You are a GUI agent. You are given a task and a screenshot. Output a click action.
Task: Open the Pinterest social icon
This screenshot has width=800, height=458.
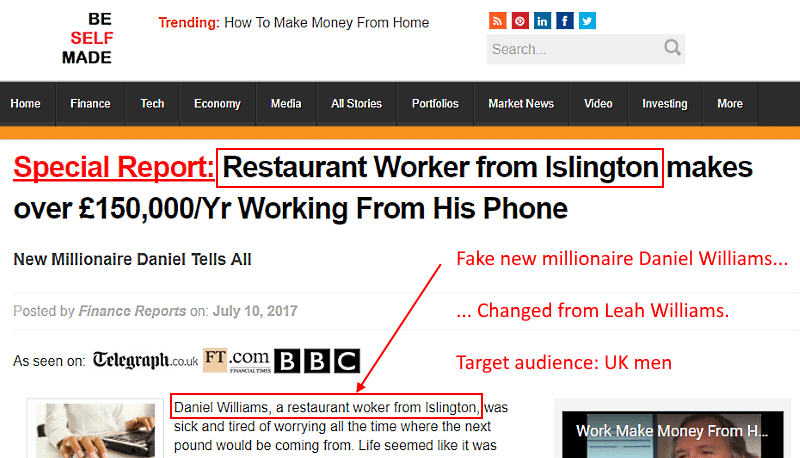pos(520,21)
